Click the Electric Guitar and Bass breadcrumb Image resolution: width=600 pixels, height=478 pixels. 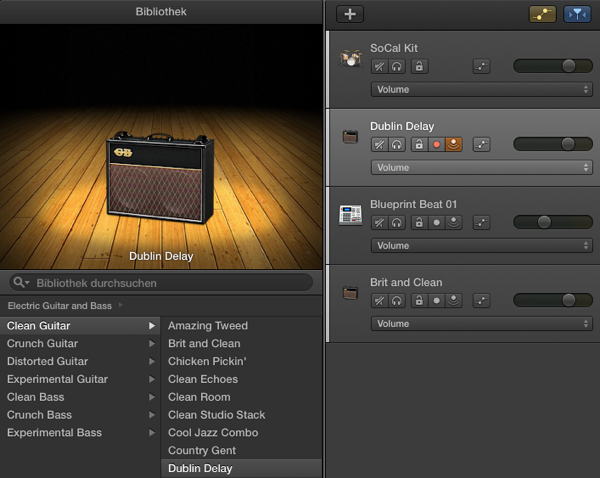coord(59,305)
